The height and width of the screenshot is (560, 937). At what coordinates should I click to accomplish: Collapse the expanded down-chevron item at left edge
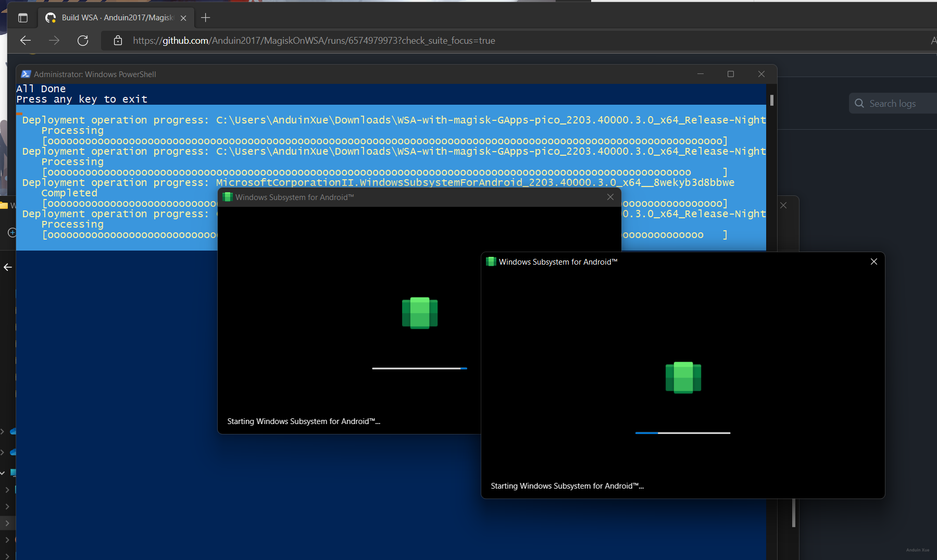[x=3, y=473]
